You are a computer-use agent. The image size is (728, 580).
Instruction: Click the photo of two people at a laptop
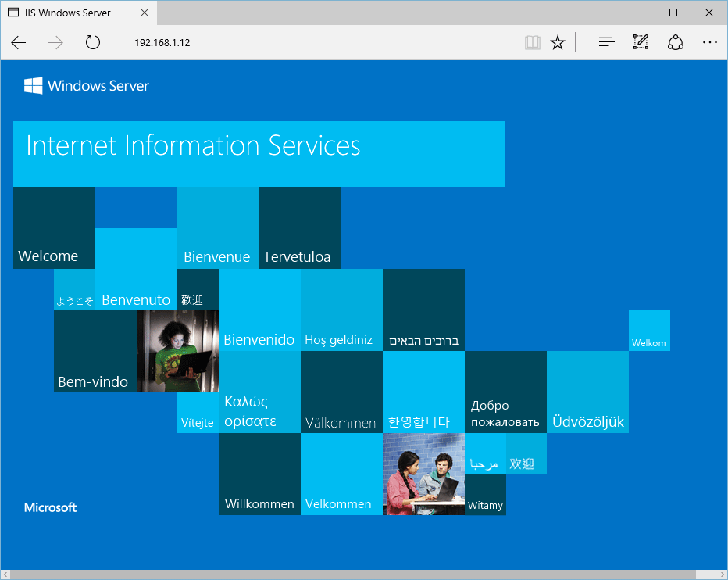point(423,474)
